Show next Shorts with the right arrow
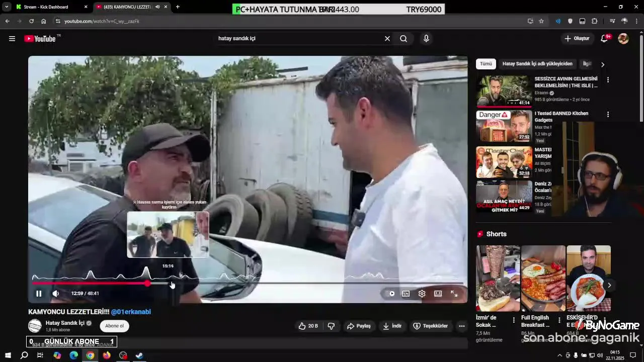Screen dimensions: 644x362 point(609,285)
